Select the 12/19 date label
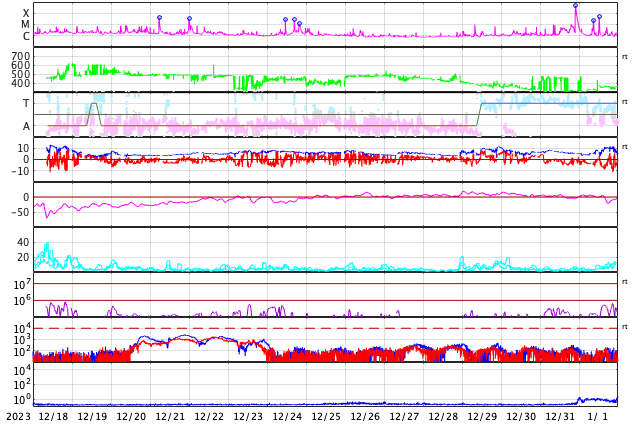The width and height of the screenshot is (634, 424). tap(92, 416)
